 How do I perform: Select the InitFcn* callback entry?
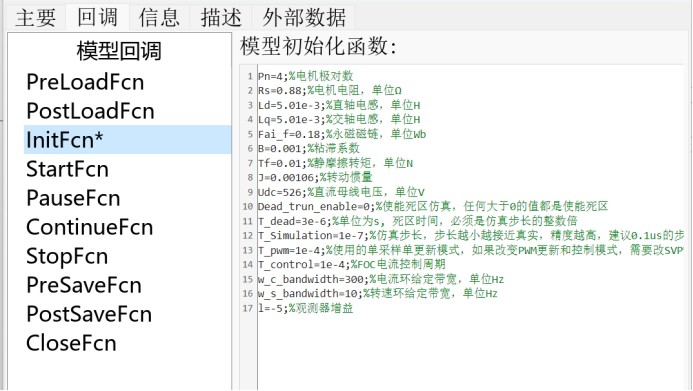pyautogui.click(x=127, y=140)
